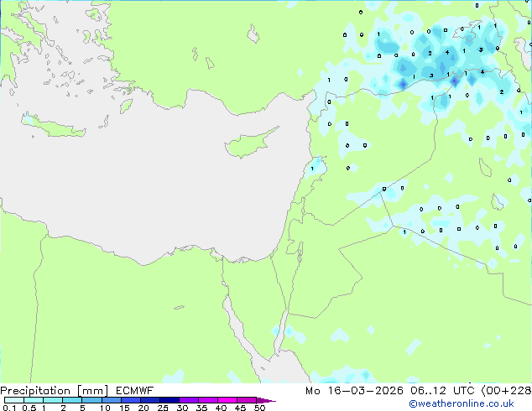This screenshot has height=411, width=532.
Task: Click the 35–40 mm legend swatch
Action: [x=207, y=400]
